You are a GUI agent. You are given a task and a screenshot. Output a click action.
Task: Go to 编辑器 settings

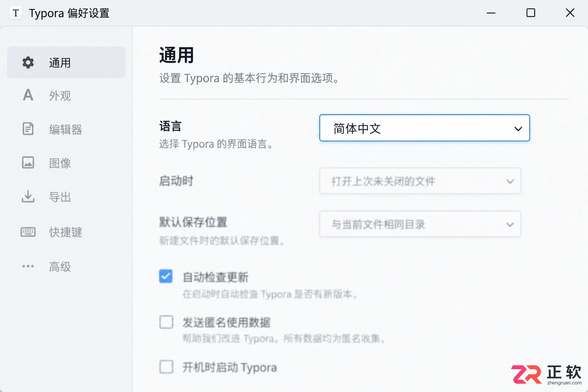coord(66,129)
